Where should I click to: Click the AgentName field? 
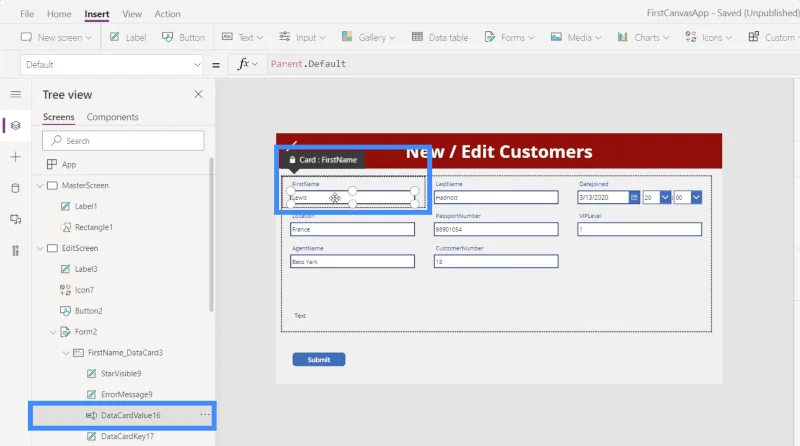353,262
